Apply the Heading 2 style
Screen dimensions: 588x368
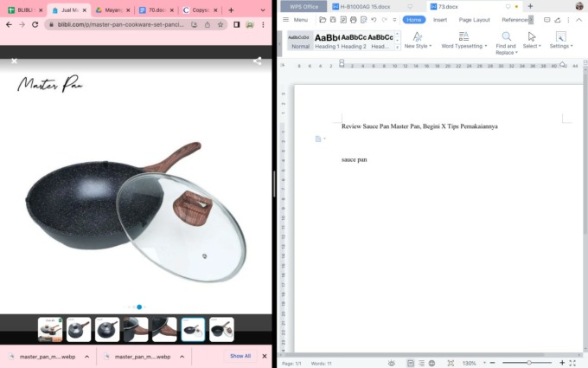click(x=354, y=41)
